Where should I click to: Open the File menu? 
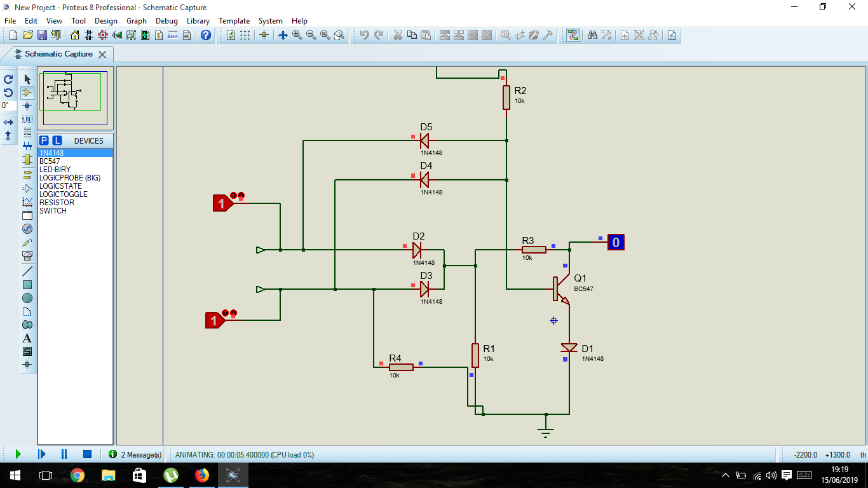[10, 21]
